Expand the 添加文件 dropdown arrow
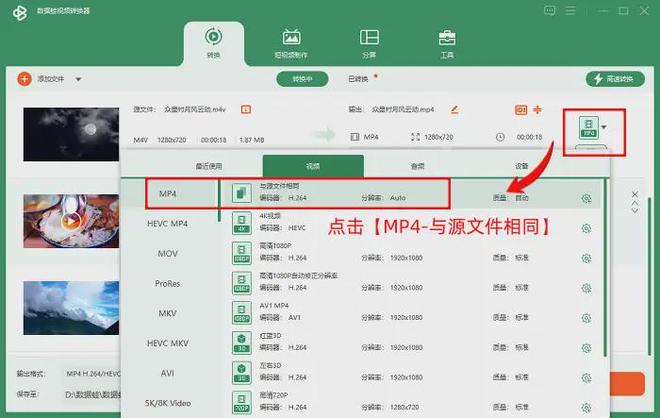The image size is (660, 418). click(78, 79)
